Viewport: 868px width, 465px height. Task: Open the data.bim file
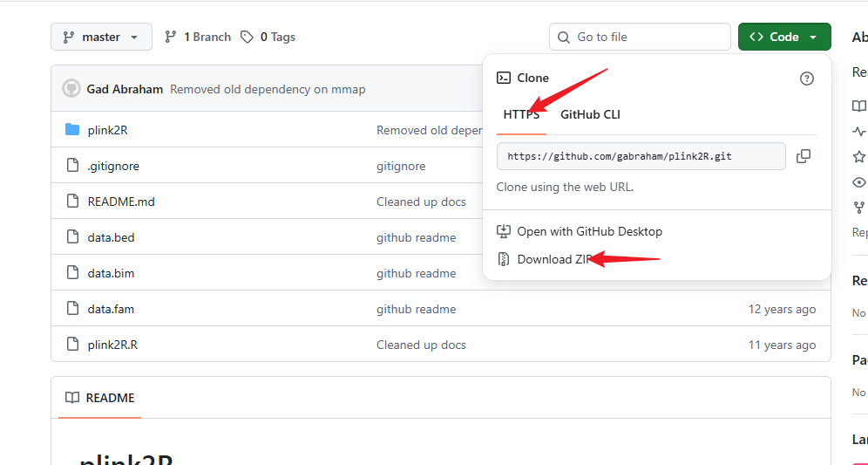[111, 273]
